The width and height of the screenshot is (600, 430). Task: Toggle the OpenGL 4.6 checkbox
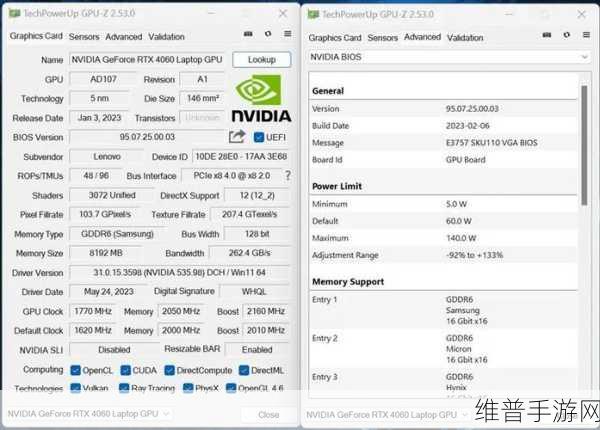pyautogui.click(x=231, y=388)
